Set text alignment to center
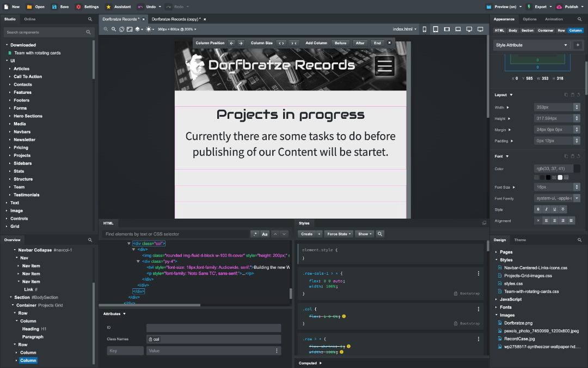 tap(555, 221)
